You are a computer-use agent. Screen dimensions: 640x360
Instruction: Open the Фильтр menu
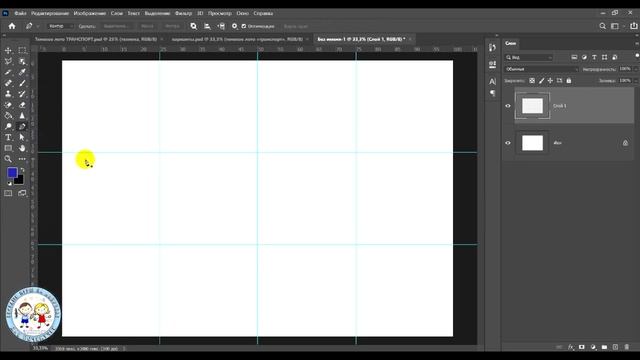click(183, 13)
